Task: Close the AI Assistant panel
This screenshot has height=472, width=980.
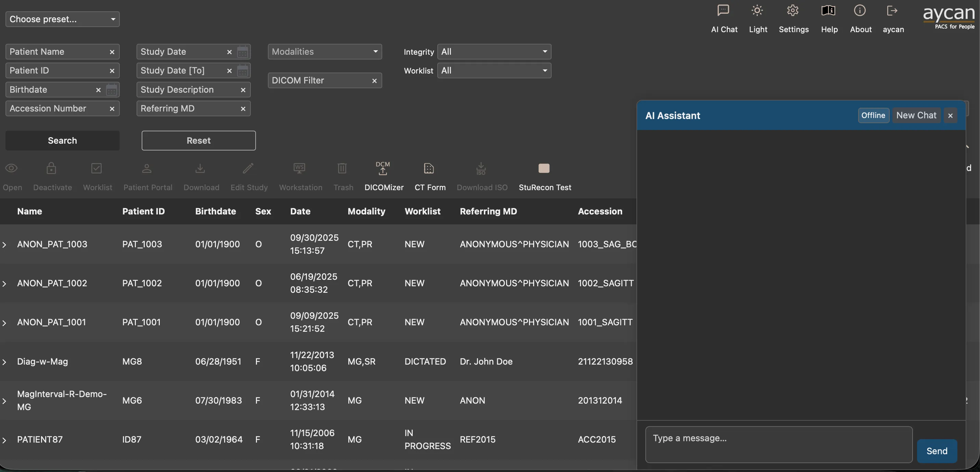Action: 950,116
